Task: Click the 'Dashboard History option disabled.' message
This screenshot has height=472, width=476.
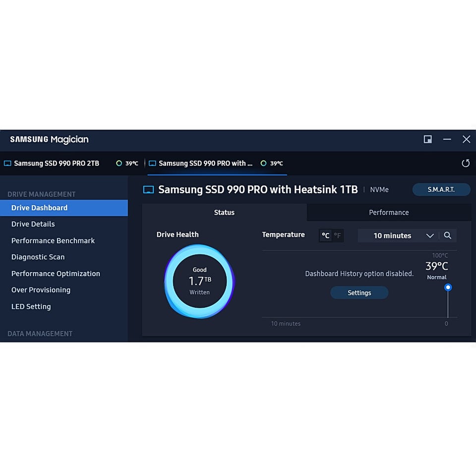Action: 359,274
